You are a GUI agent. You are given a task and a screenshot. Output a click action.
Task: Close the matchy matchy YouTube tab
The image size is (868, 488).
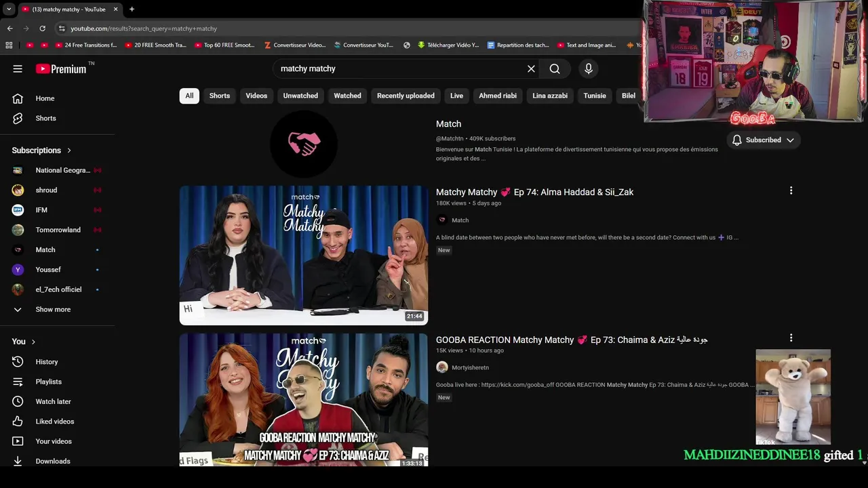point(115,9)
